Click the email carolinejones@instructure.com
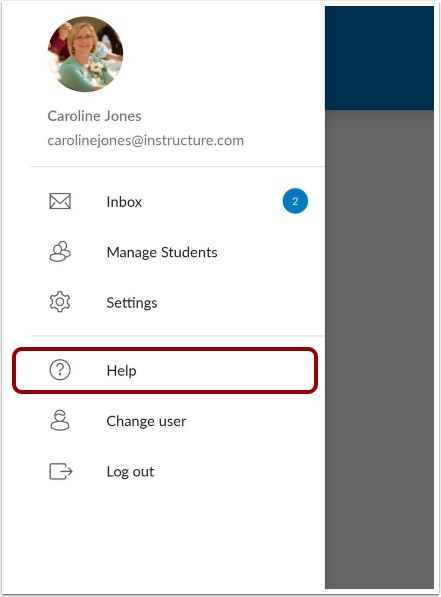 tap(145, 140)
